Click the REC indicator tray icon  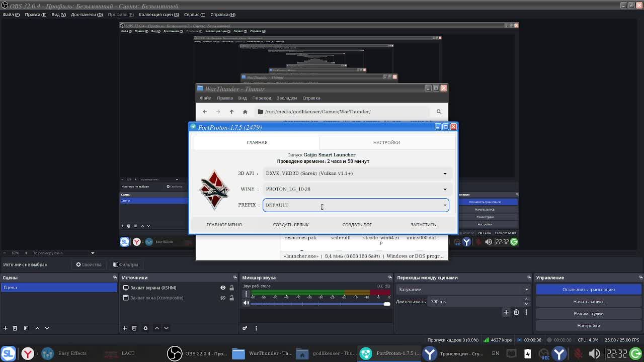(544, 353)
